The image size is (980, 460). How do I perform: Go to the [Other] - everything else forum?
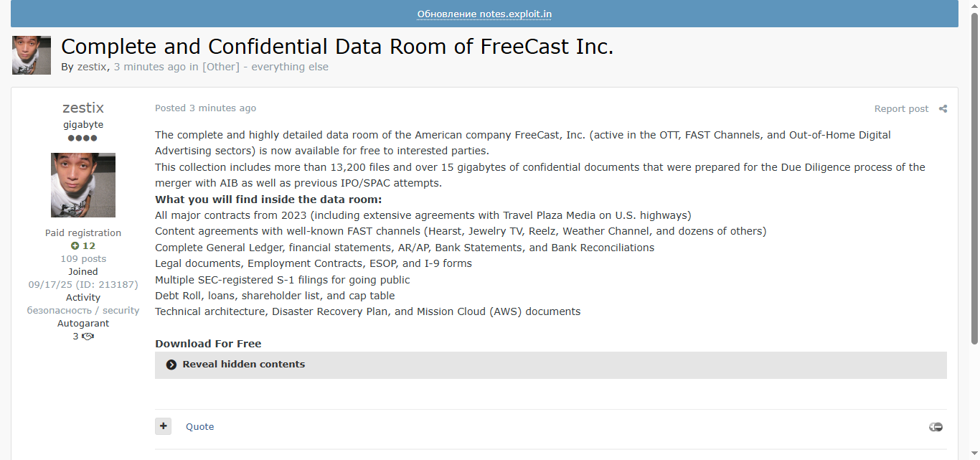[265, 67]
